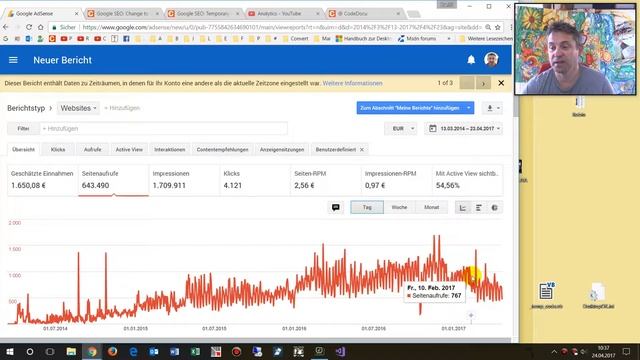Image resolution: width=640 pixels, height=360 pixels.
Task: Expand the download options arrow
Action: pyautogui.click(x=498, y=108)
